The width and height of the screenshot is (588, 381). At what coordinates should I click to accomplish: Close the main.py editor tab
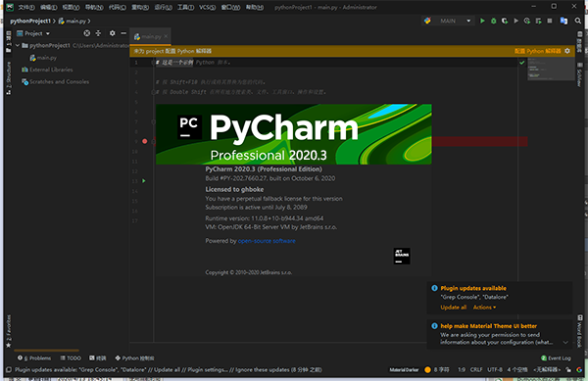point(166,36)
